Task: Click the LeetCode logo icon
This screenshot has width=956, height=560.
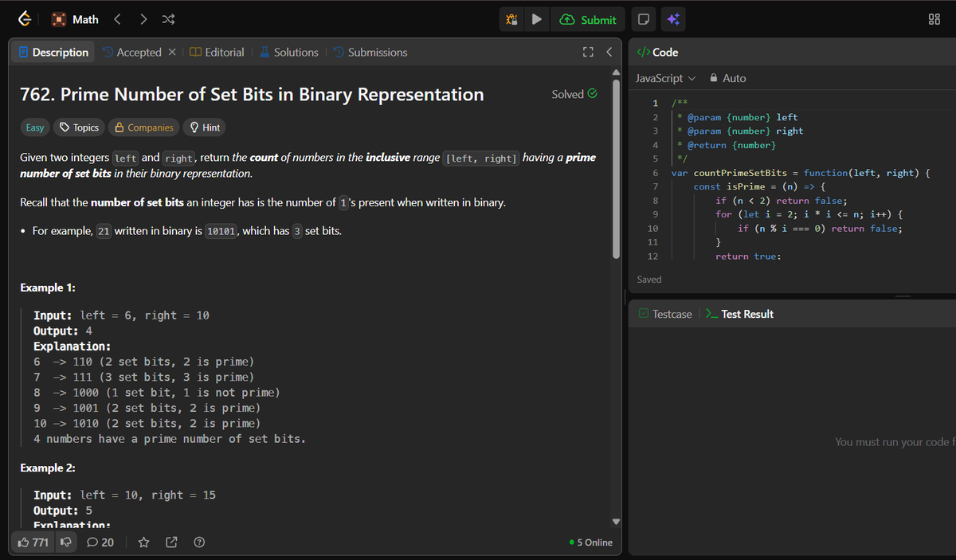Action: point(25,19)
